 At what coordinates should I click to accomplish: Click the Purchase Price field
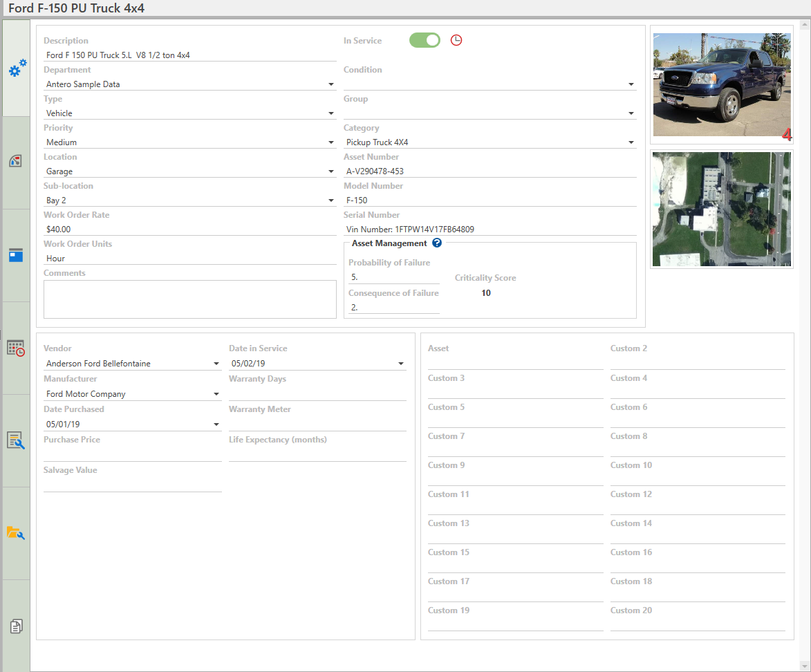[133, 455]
